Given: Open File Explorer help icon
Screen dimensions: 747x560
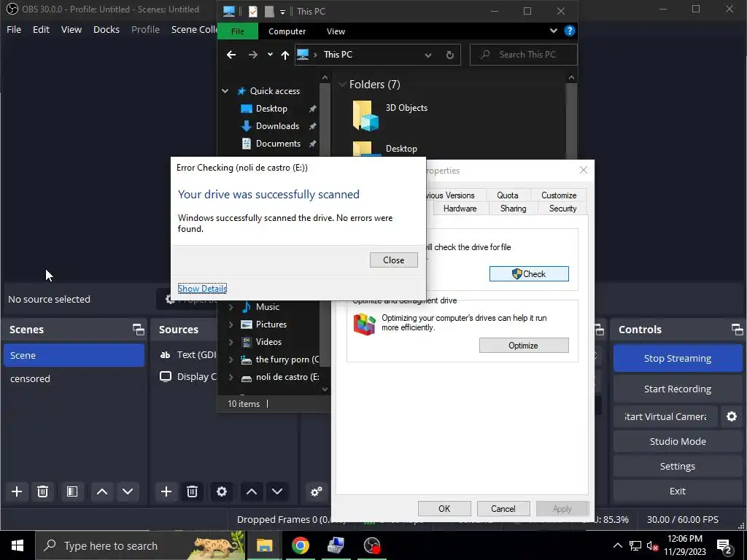Looking at the screenshot, I should (569, 31).
